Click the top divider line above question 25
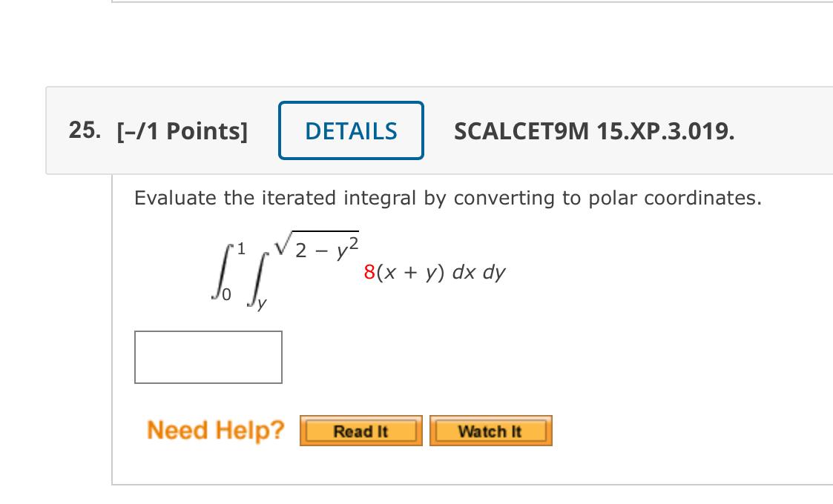The image size is (833, 504). pyautogui.click(x=445, y=6)
